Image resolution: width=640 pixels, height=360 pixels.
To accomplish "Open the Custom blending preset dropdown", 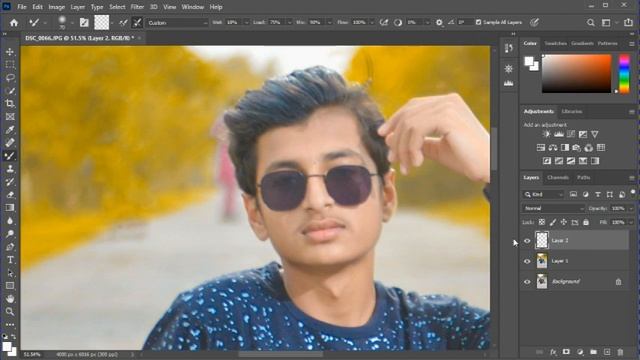I will pyautogui.click(x=177, y=23).
